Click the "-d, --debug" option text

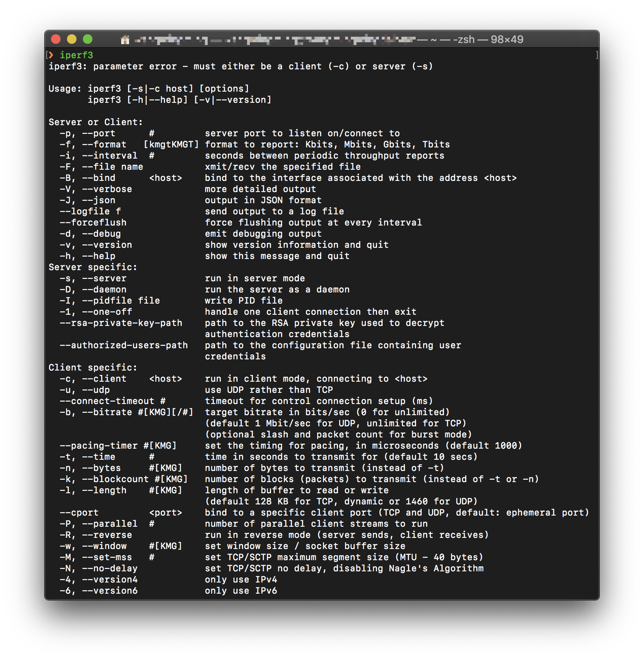click(x=90, y=233)
